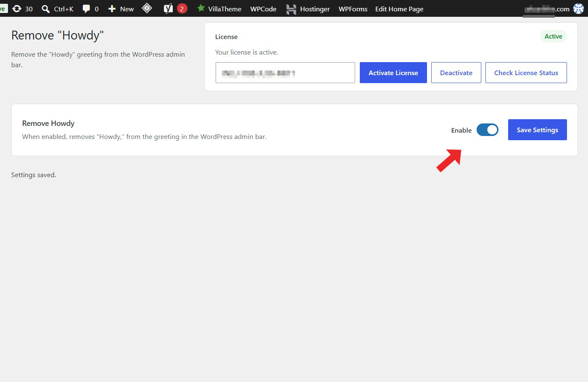Open the comments bubble icon
This screenshot has width=588, height=382.
click(x=86, y=9)
